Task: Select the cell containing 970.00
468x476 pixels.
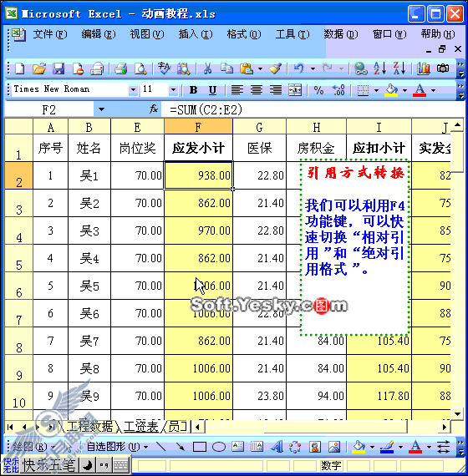Action: pyautogui.click(x=198, y=230)
